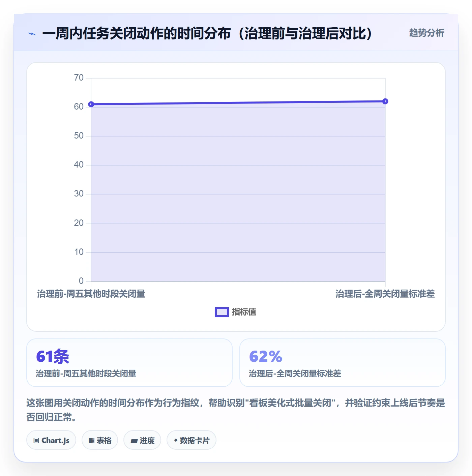Click the data point at value 62
This screenshot has height=476, width=472.
click(385, 101)
